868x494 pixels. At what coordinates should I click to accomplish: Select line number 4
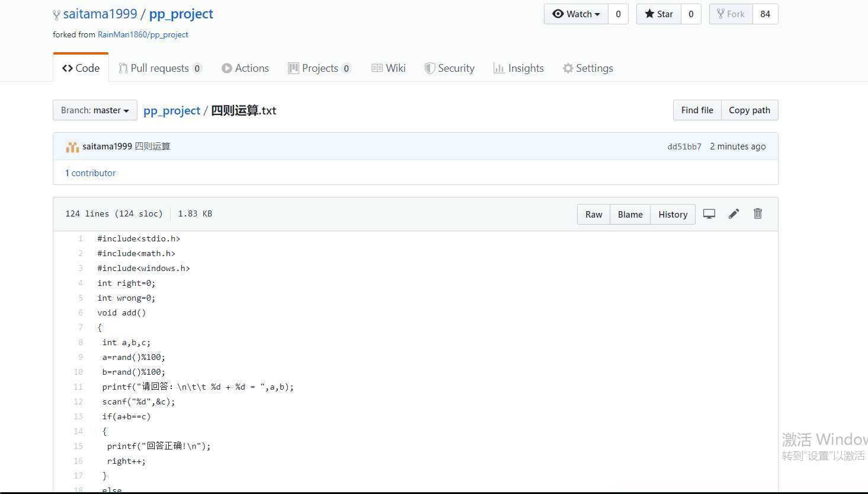80,283
